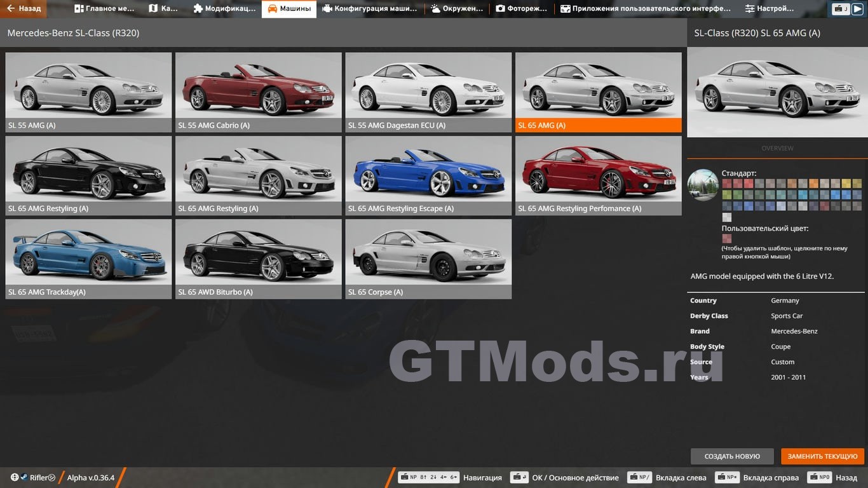Click the Заменить текущую button

[823, 456]
